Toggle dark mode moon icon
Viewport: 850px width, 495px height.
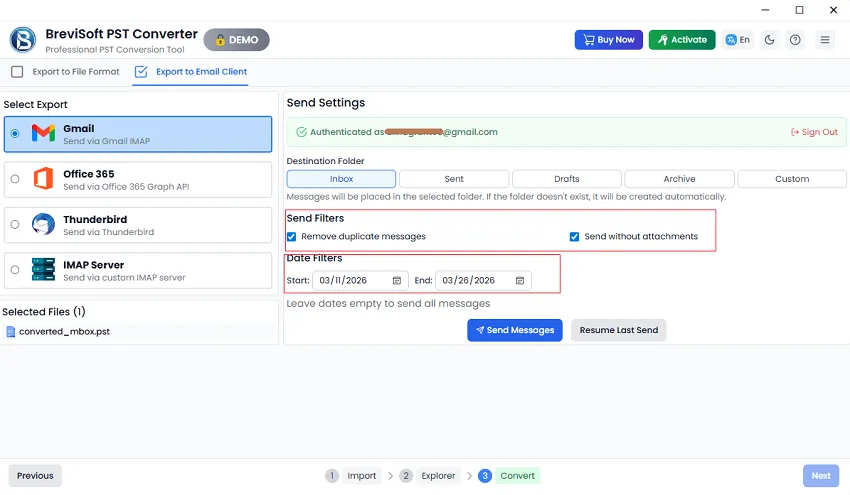(769, 40)
